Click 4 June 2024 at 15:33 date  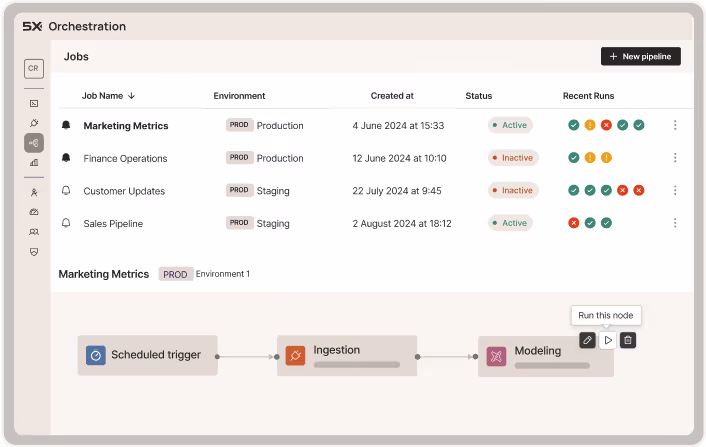point(398,126)
